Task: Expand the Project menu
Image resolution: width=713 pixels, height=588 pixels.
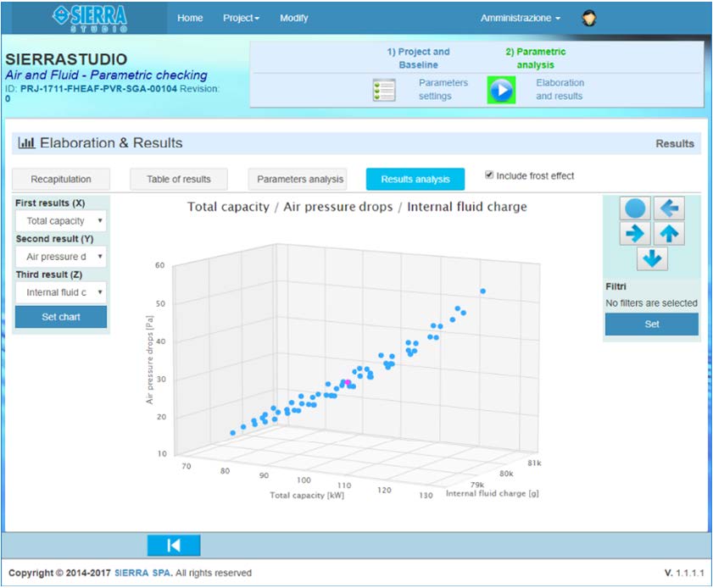Action: click(241, 18)
